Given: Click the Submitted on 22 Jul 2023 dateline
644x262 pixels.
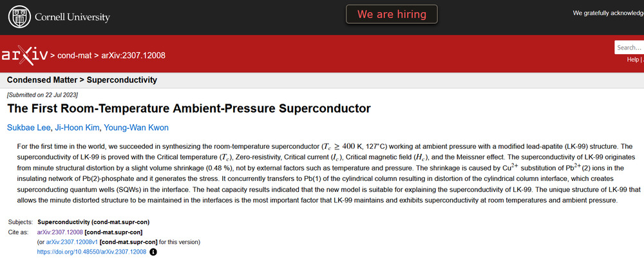Looking at the screenshot, I should tap(43, 95).
